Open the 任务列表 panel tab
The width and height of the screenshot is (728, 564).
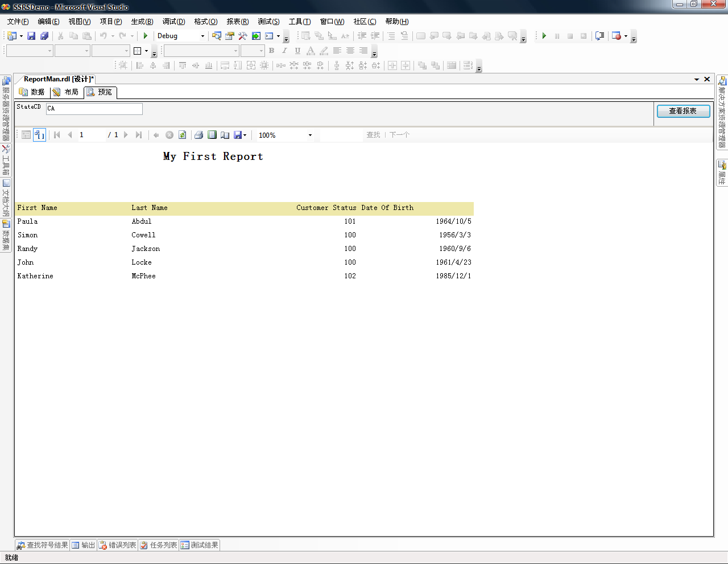coord(159,545)
